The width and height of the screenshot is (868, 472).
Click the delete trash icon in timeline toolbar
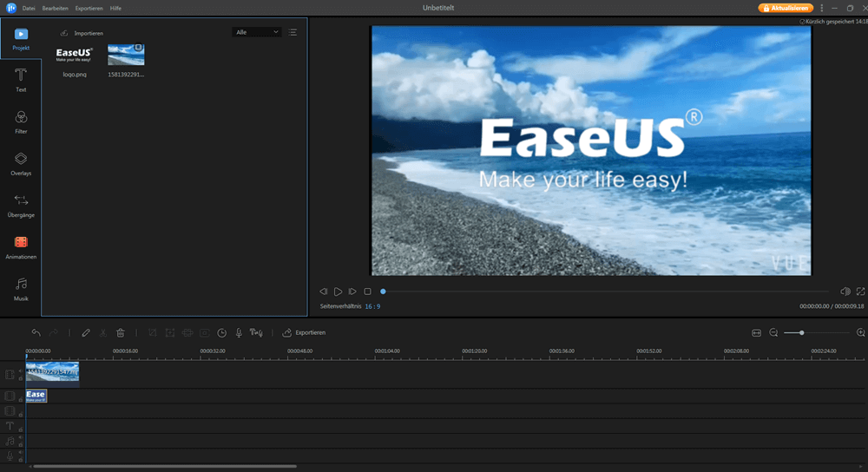[121, 332]
